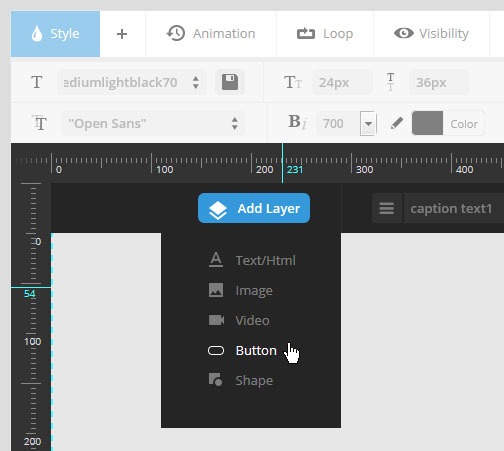The image size is (504, 451).
Task: Switch to the Animation tab
Action: [211, 34]
